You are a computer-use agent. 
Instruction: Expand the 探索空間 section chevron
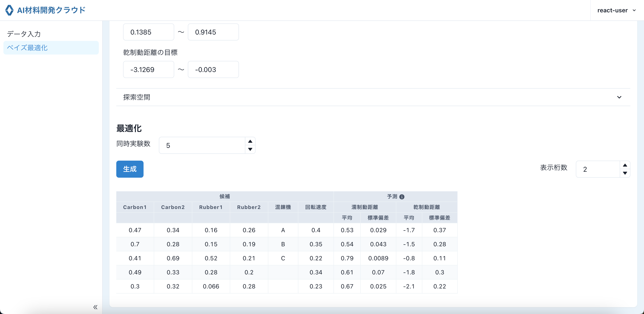pos(619,97)
